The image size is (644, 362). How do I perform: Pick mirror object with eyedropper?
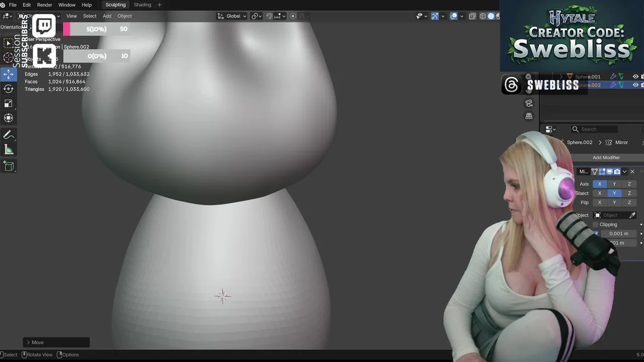[x=632, y=215]
